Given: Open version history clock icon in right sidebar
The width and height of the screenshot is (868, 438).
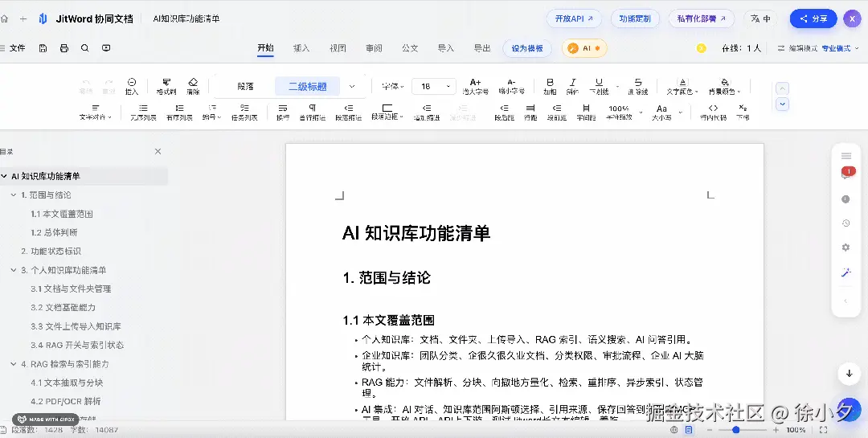Looking at the screenshot, I should coord(845,223).
